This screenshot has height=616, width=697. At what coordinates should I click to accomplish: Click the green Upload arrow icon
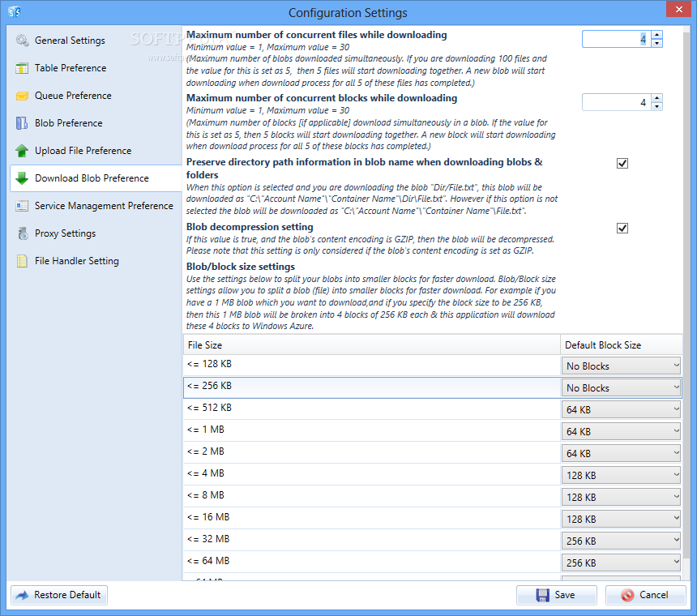[x=22, y=151]
